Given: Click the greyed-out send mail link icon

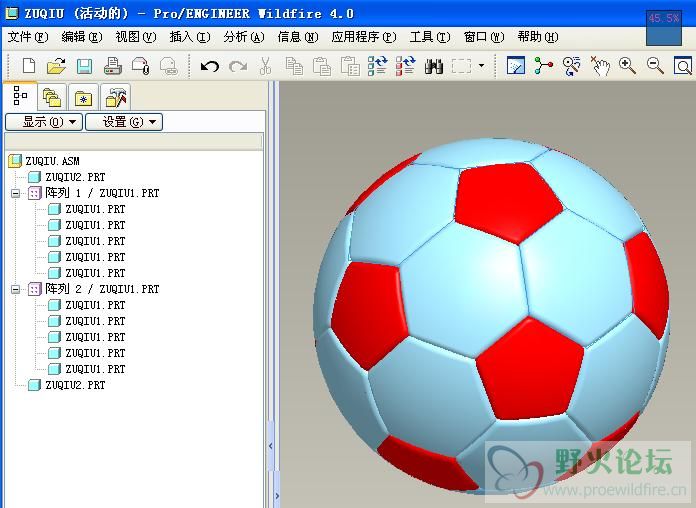Looking at the screenshot, I should click(x=169, y=66).
